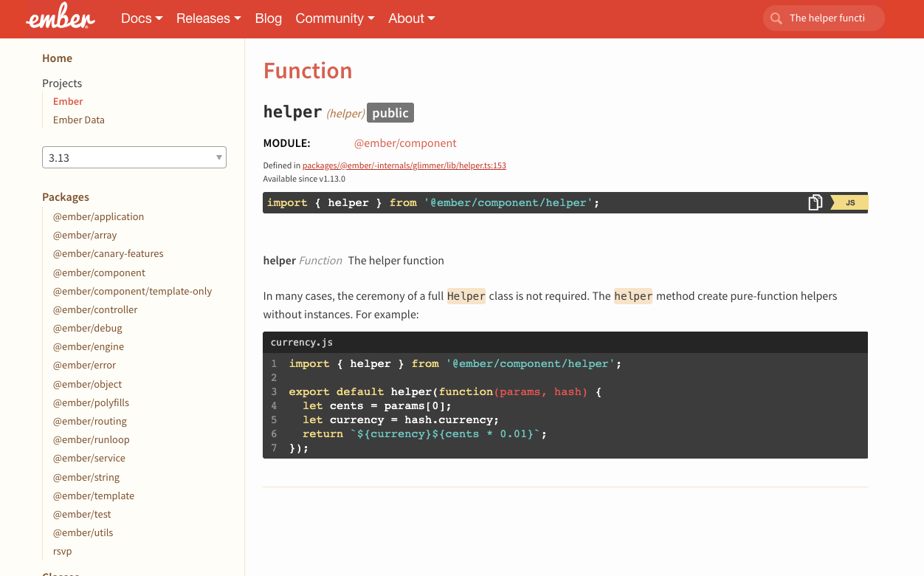Open the rsvp package

[x=62, y=551]
